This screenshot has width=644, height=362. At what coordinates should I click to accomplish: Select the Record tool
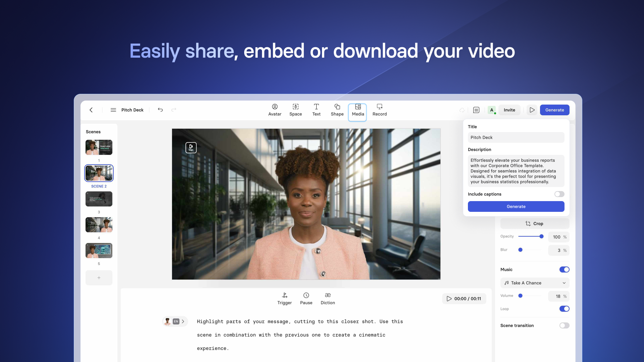coord(379,110)
